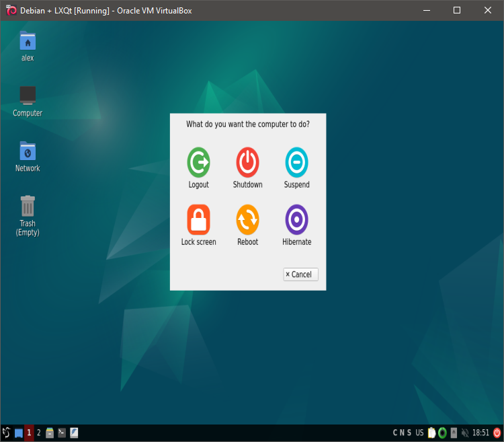Minimize the VirtualBox window
The image size is (504, 442).
427,10
